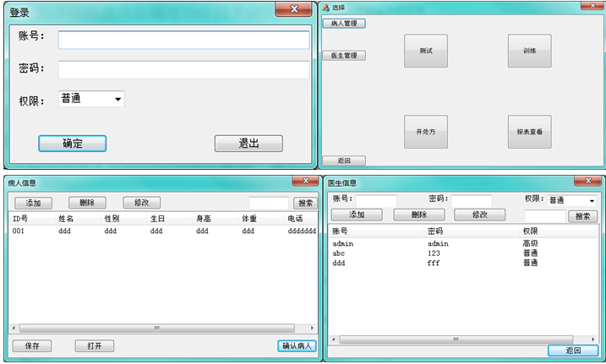
Task: Click left scroll arrow in 医生信息 list
Action: (x=334, y=340)
